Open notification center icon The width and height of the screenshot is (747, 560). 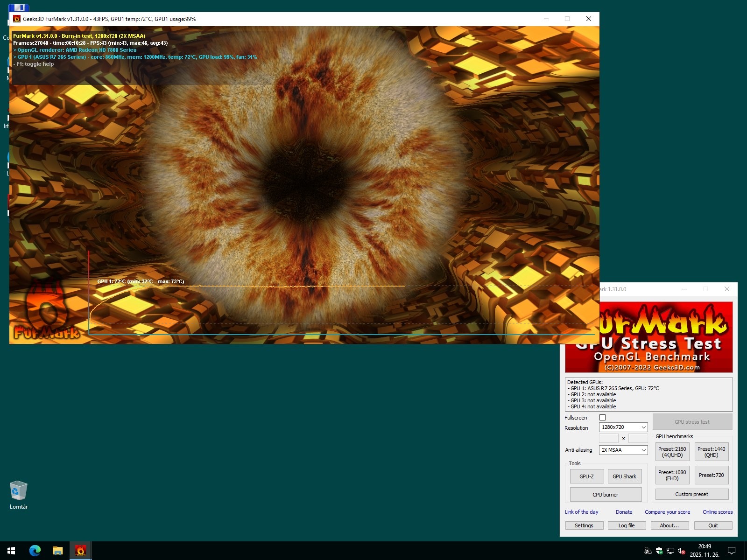(732, 551)
